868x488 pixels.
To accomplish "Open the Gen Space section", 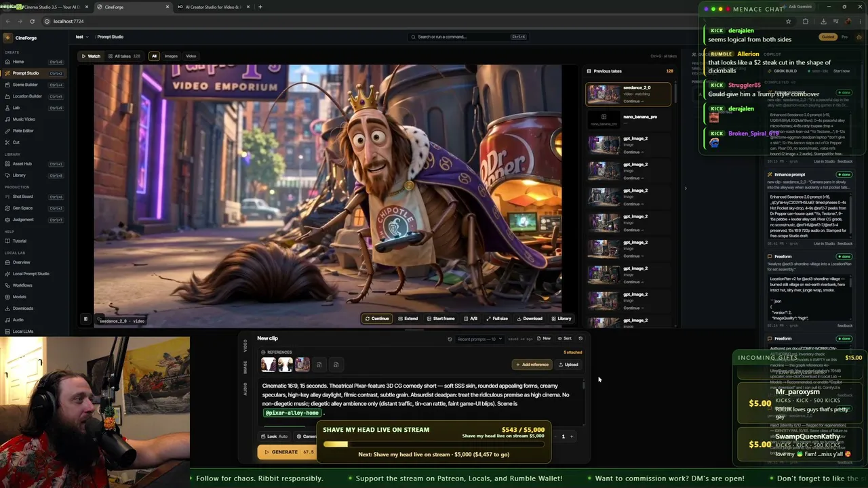I will pos(34,208).
